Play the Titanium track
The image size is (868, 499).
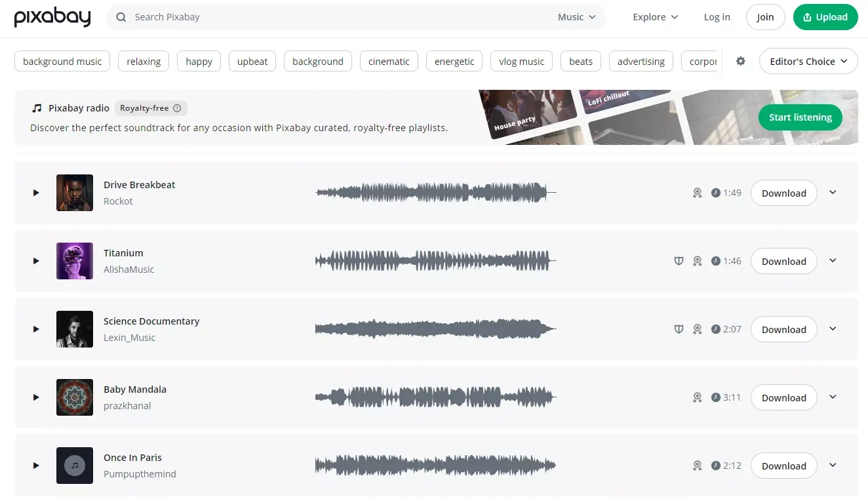(x=36, y=261)
